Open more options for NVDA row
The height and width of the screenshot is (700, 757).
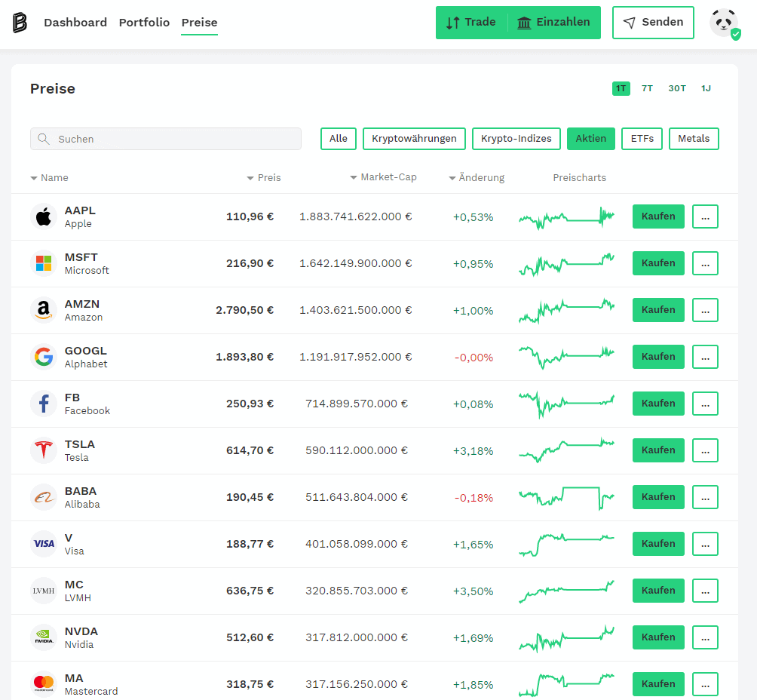(x=705, y=637)
